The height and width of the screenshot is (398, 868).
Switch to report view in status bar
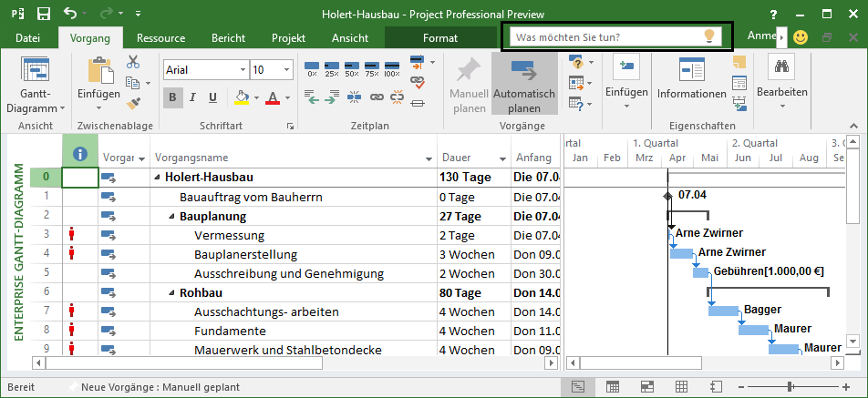point(716,387)
